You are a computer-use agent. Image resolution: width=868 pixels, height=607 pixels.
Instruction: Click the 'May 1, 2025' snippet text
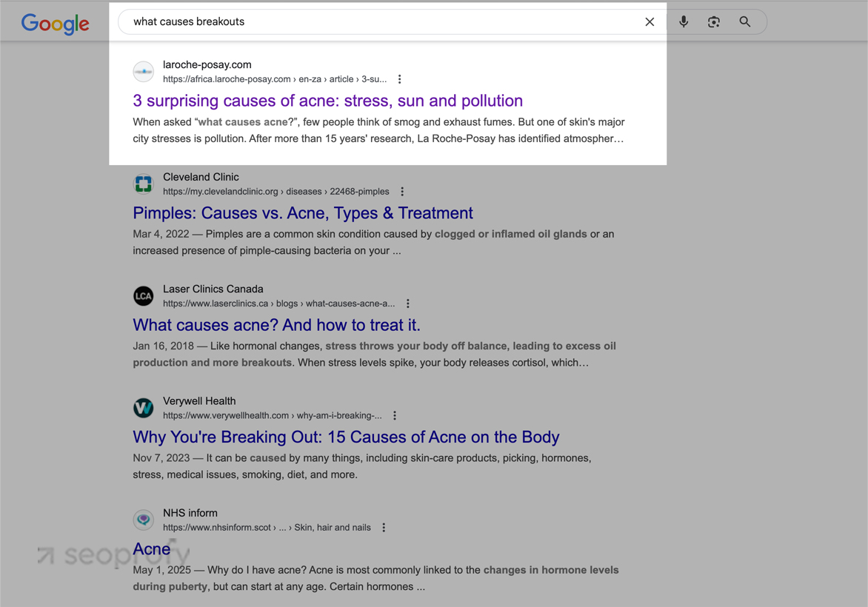(x=161, y=570)
